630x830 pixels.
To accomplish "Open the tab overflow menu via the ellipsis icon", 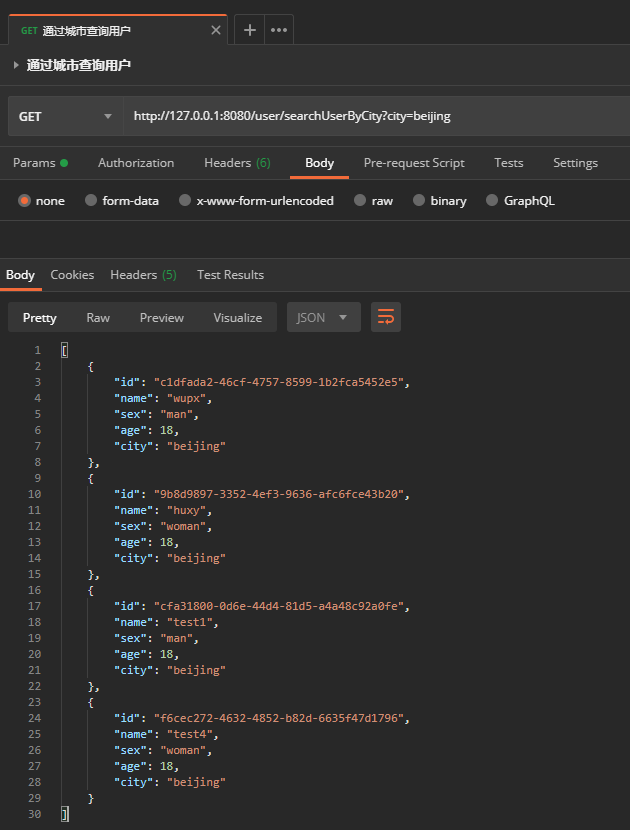I will (277, 29).
